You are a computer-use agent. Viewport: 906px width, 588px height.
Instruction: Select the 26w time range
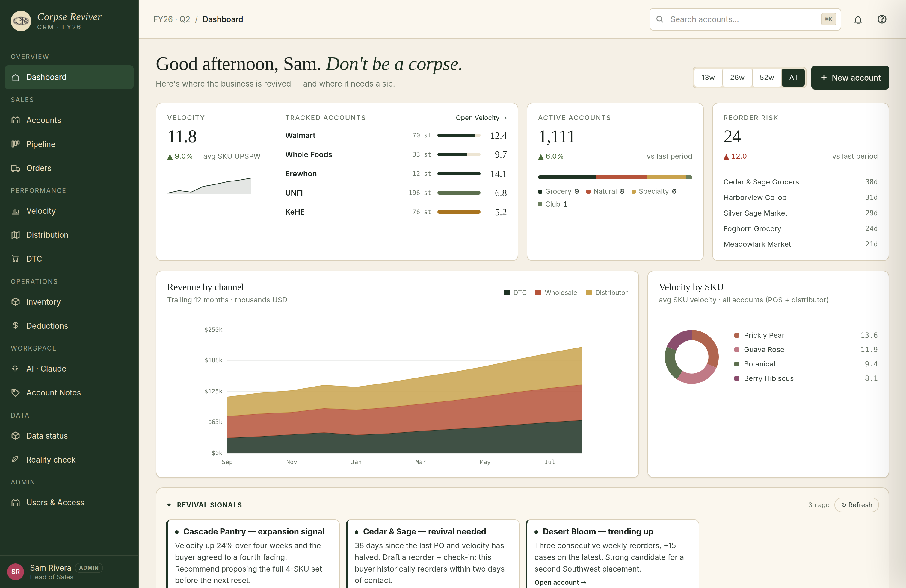pos(737,78)
